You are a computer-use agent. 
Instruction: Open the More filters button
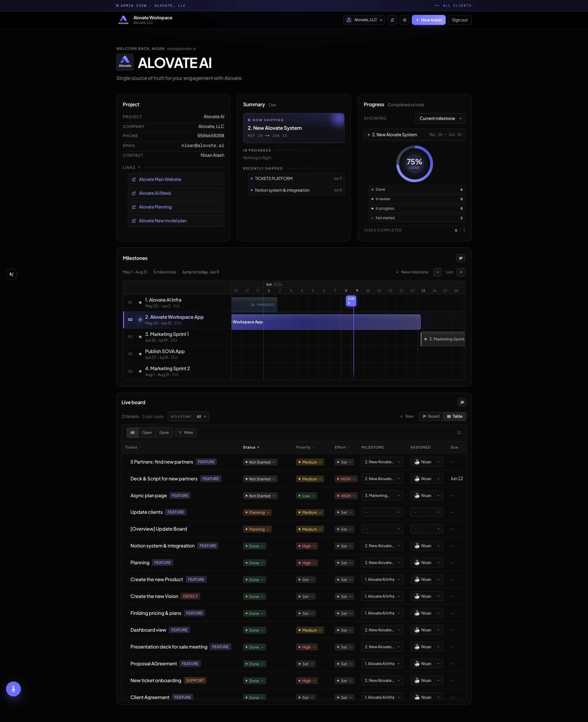coord(186,432)
